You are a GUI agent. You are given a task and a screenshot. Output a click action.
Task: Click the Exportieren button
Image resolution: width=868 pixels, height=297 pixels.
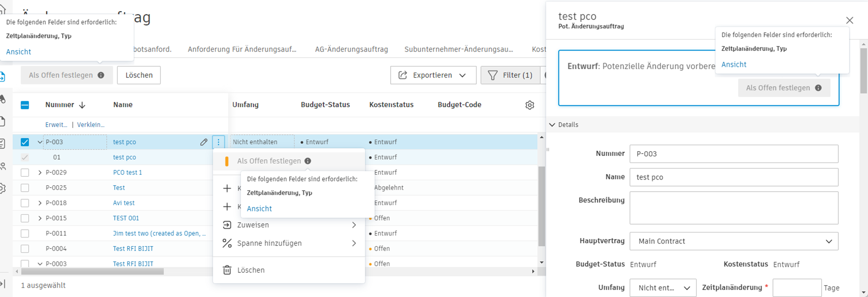pos(433,75)
